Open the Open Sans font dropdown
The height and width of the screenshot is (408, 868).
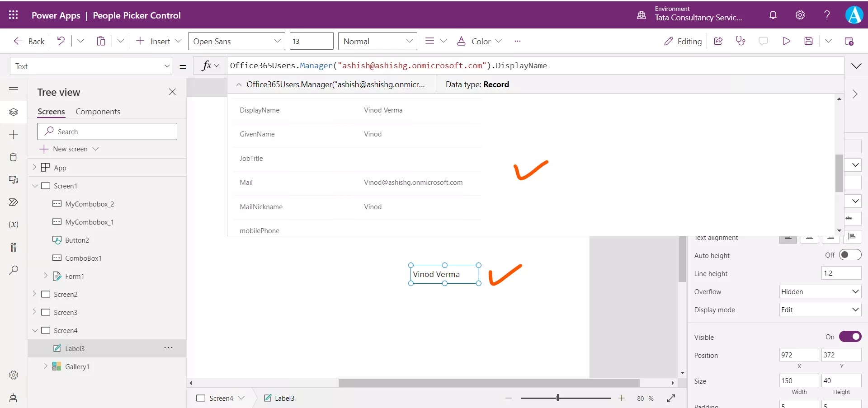236,41
